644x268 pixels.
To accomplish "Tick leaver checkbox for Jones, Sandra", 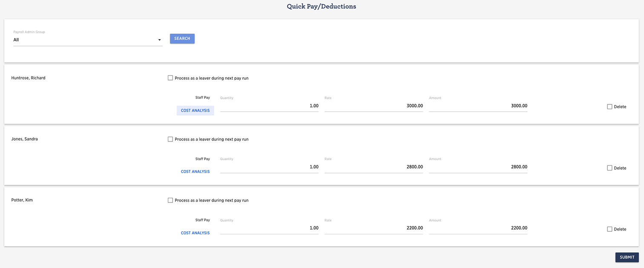I will point(170,139).
